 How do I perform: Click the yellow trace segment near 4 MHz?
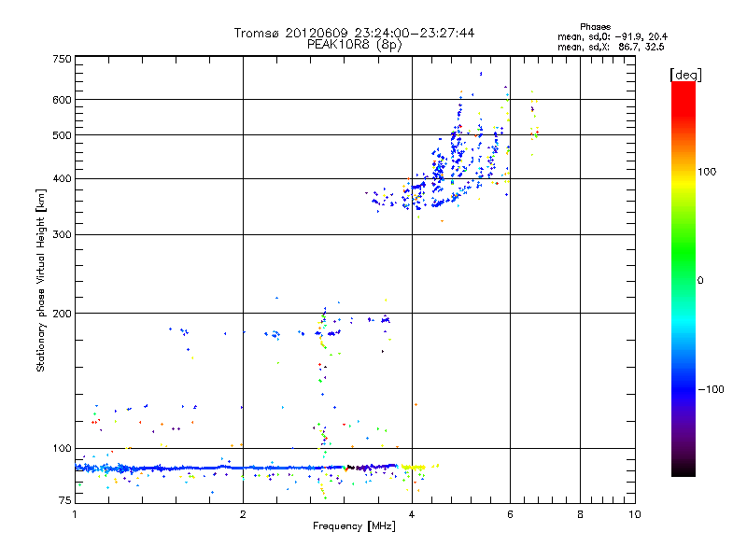(414, 468)
